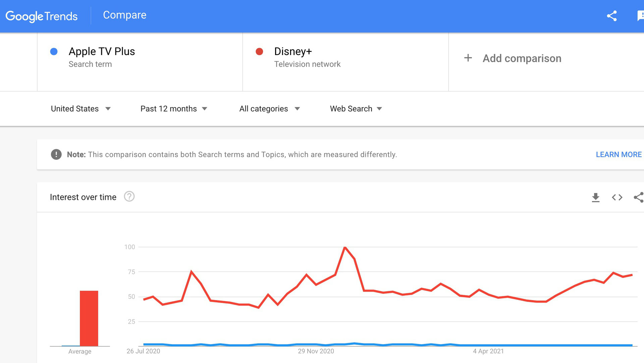The width and height of the screenshot is (644, 363).
Task: Open the feedback icon in the header
Action: coord(640,16)
